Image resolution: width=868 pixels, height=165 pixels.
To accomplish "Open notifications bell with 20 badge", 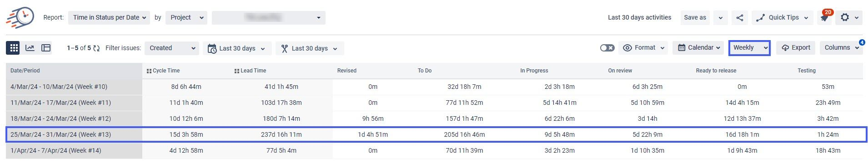I will point(825,17).
